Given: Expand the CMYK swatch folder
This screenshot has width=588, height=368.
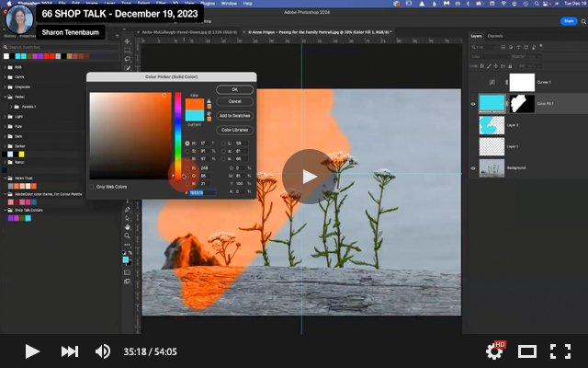Looking at the screenshot, I should pyautogui.click(x=6, y=77).
